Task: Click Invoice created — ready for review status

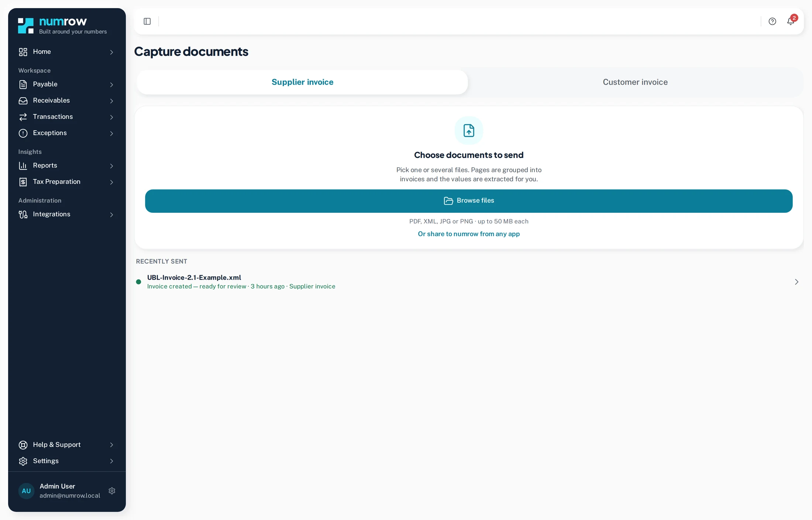Action: click(197, 287)
